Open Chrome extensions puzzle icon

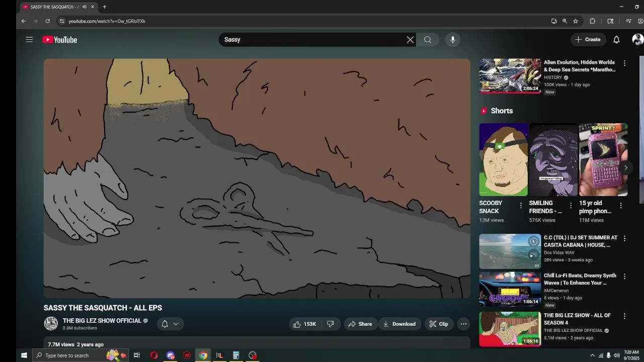pos(592,21)
